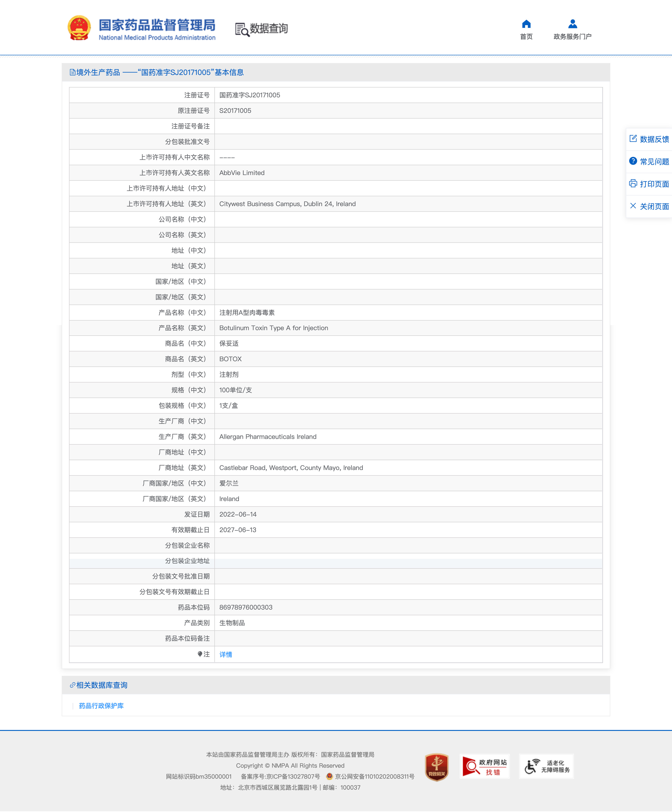
Task: Click the lightbulb icon beside 注
Action: click(200, 654)
